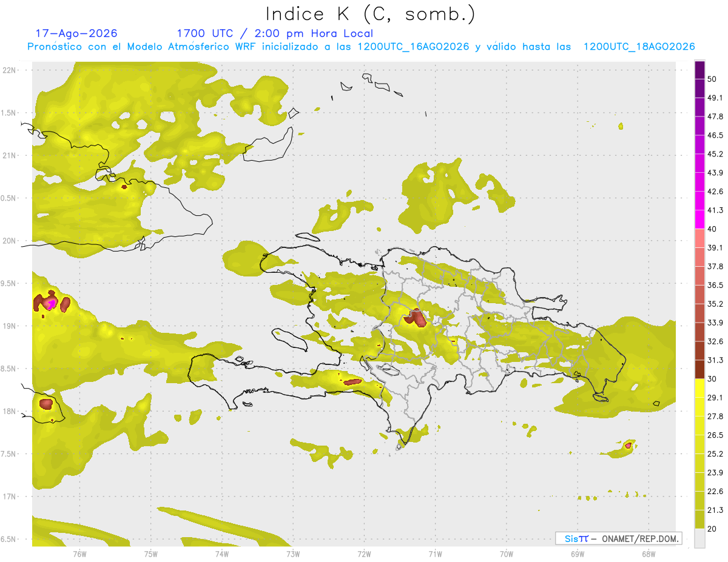
Task: Click the colorbar label "23.9"
Action: (x=715, y=473)
